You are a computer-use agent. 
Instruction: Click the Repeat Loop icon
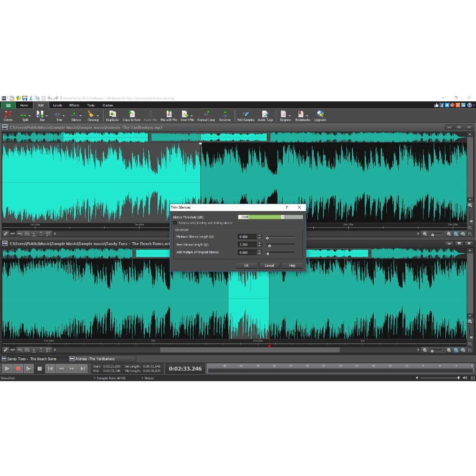coord(206,116)
